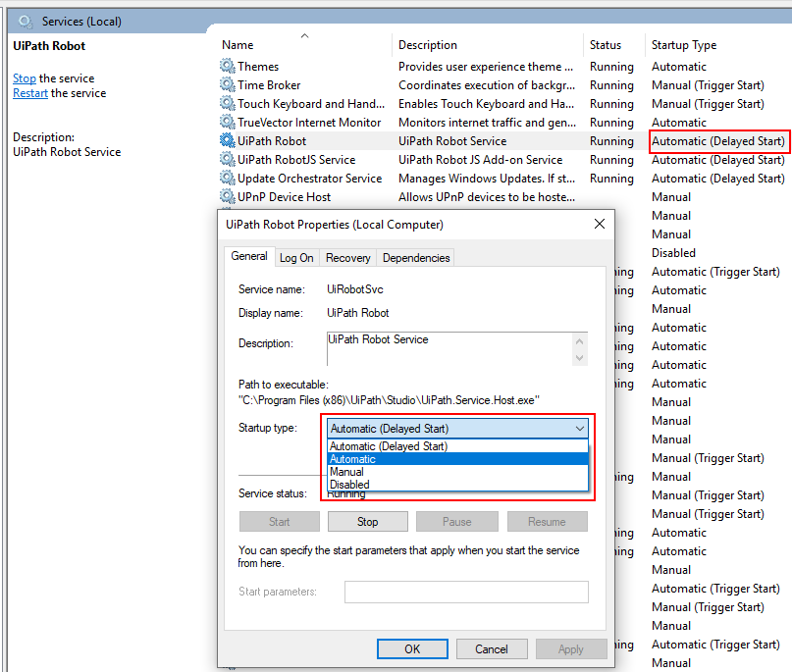Select UPnP Device Host service name

coord(284,197)
